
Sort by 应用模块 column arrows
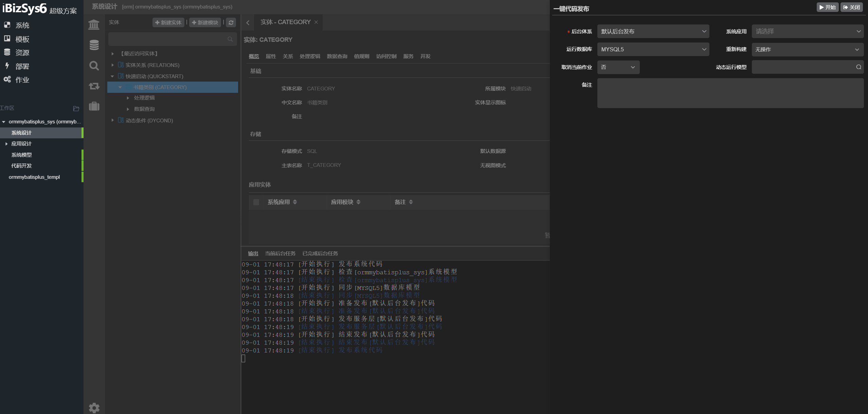358,202
